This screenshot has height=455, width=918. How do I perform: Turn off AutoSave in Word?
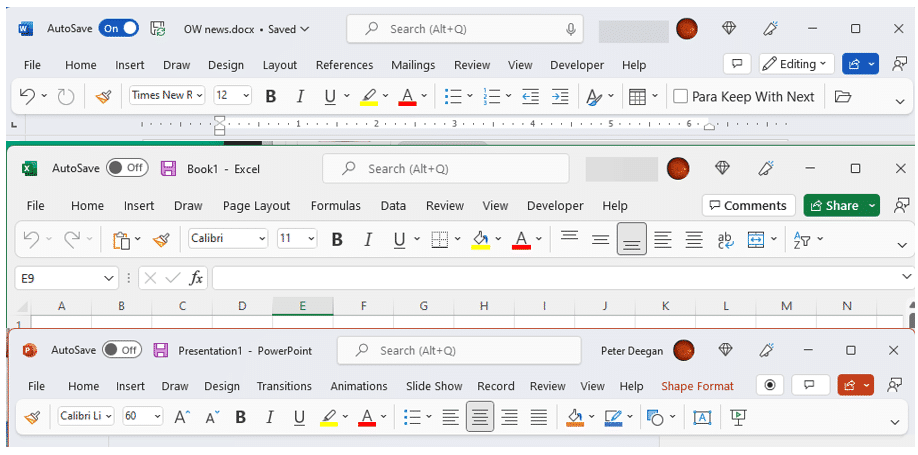[x=118, y=28]
